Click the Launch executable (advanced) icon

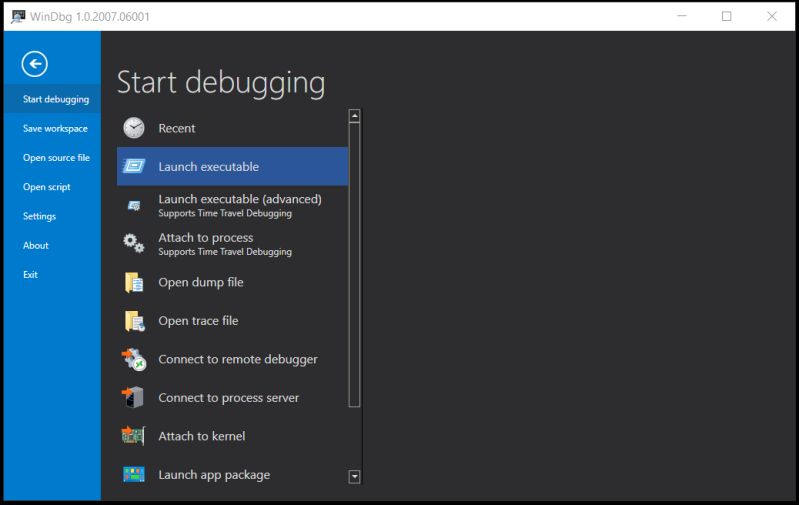134,205
